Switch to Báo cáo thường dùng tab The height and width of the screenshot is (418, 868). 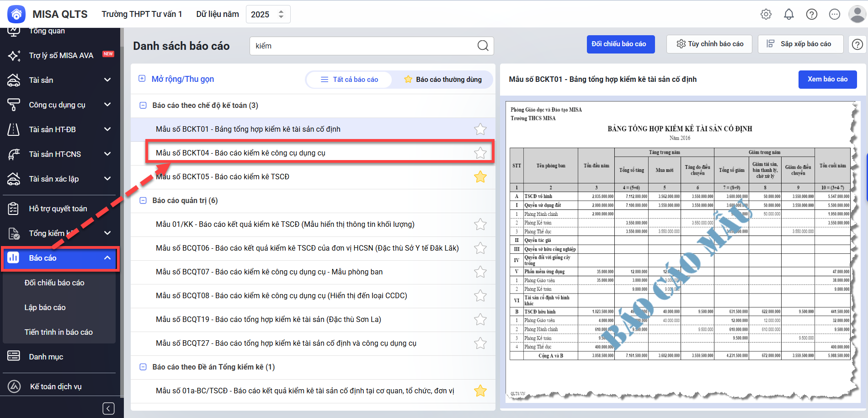click(443, 80)
